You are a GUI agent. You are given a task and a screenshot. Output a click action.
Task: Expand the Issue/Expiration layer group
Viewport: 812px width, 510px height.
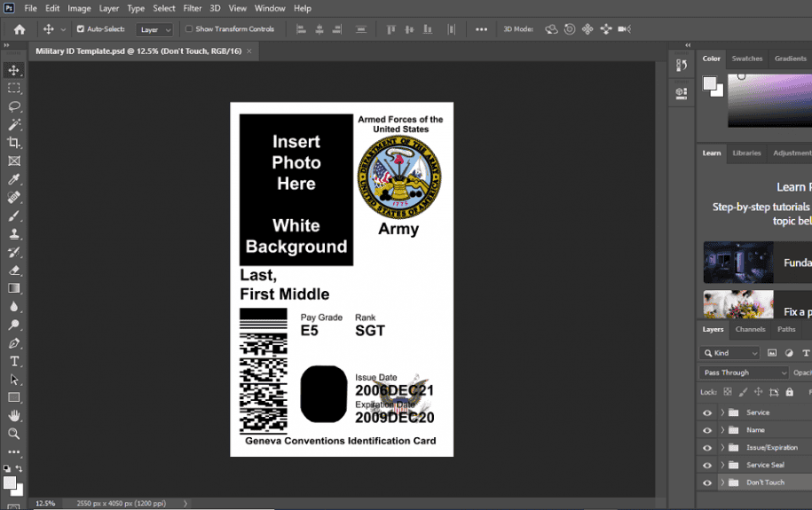tap(722, 448)
